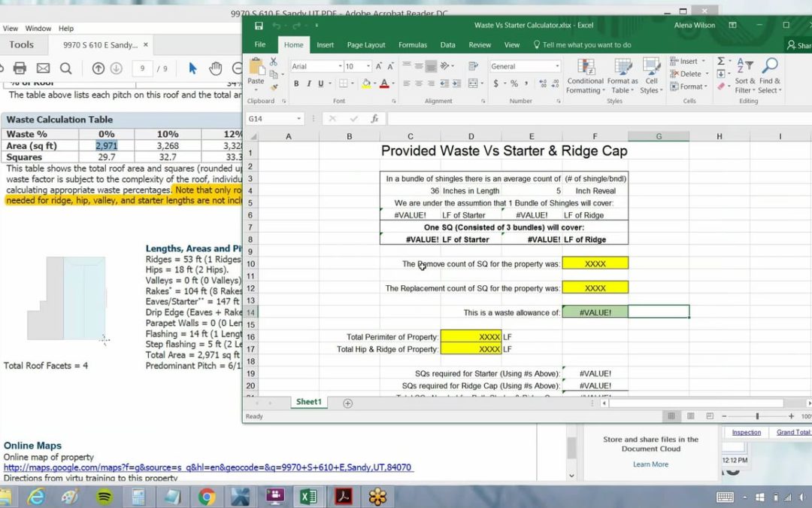
Task: Align text left in the Alignment group
Action: coord(407,84)
